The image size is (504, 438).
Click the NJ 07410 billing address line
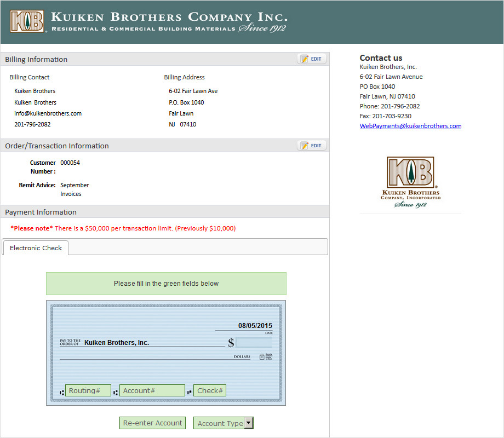pyautogui.click(x=182, y=124)
